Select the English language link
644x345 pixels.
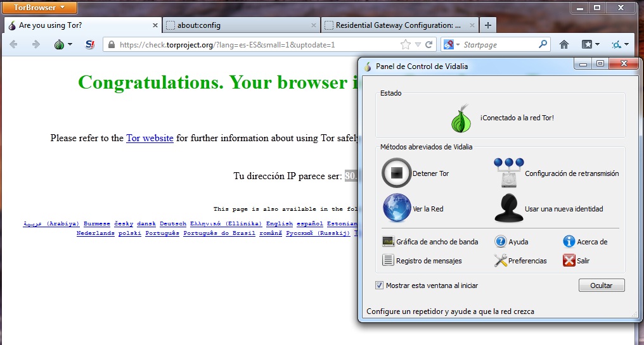coord(280,223)
